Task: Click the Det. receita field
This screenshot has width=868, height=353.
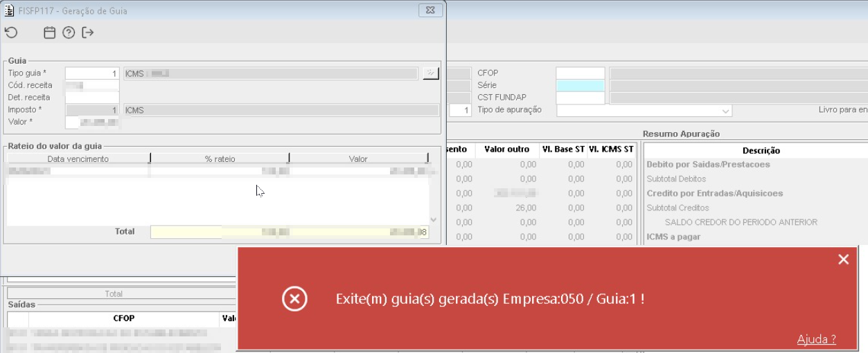Action: point(92,98)
